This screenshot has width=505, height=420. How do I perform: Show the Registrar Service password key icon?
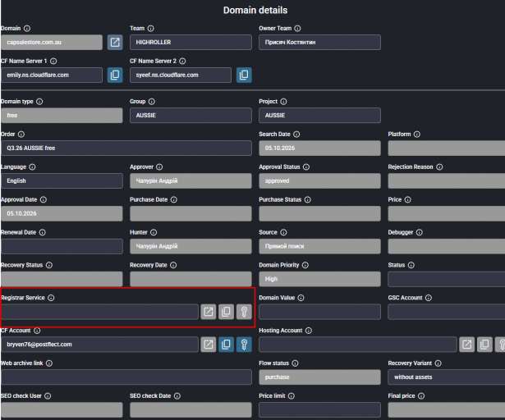pos(244,312)
